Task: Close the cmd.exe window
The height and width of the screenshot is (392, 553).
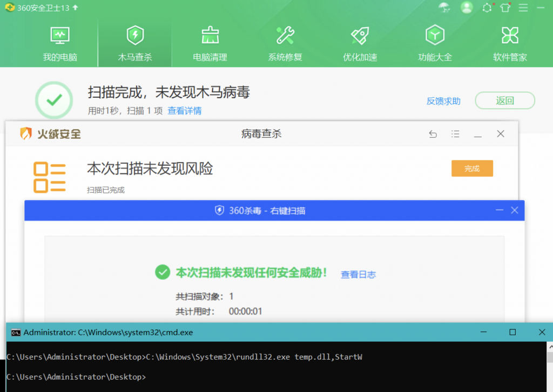Action: tap(542, 332)
